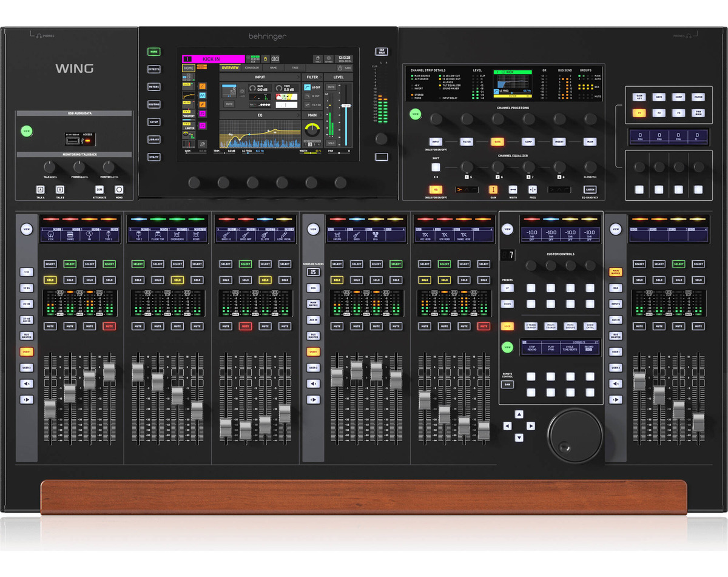
Task: Tap the Tools icon on the touchscreen
Action: 317,59
